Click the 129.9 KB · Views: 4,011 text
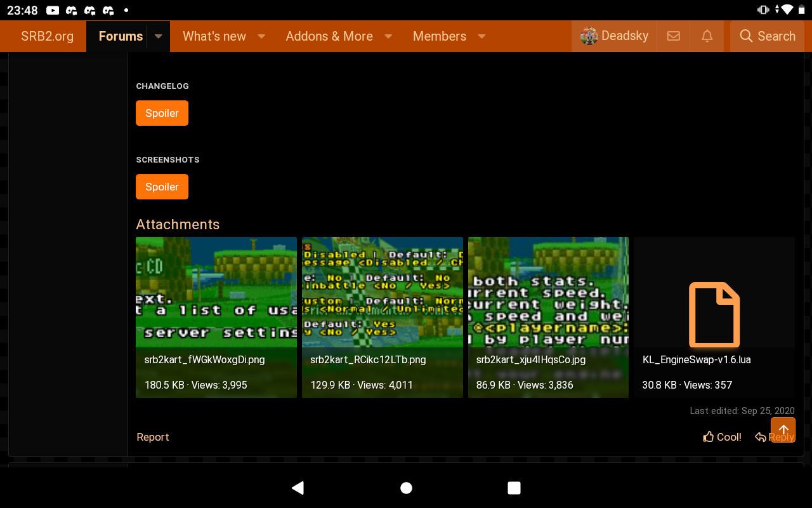The height and width of the screenshot is (508, 812). 362,385
